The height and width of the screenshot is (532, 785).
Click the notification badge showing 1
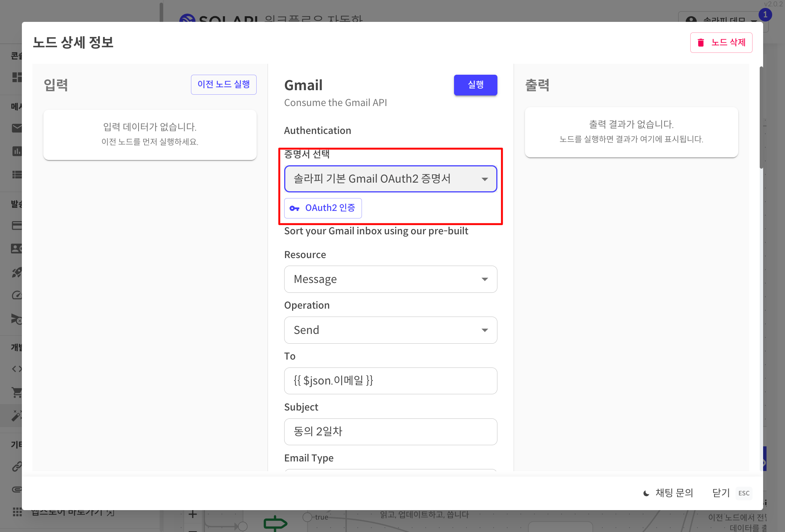click(x=765, y=15)
